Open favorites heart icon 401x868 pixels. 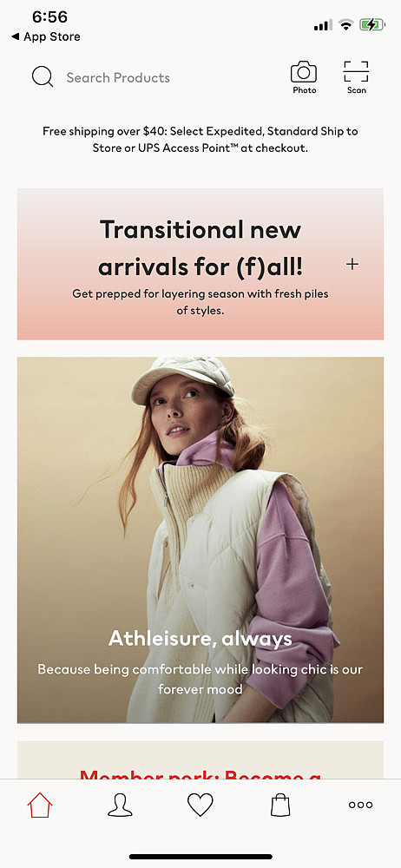pyautogui.click(x=200, y=805)
